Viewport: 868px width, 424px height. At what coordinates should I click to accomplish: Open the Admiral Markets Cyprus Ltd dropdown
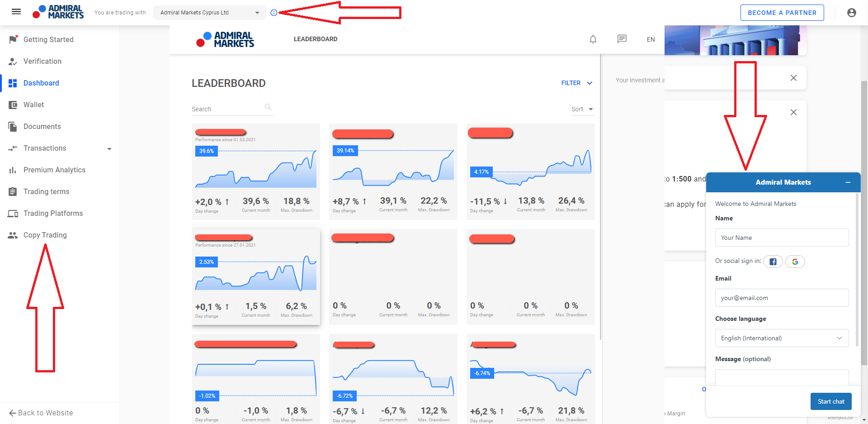point(210,13)
